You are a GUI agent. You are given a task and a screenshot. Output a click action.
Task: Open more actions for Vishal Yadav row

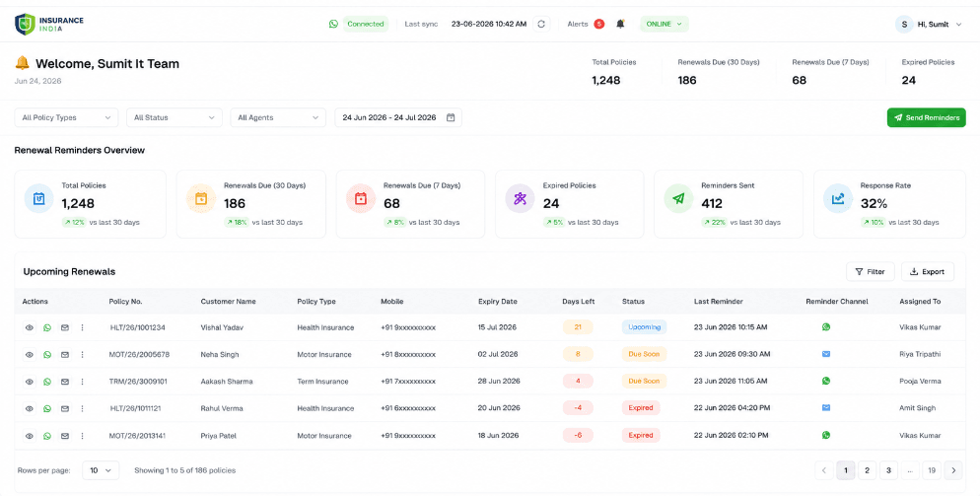coord(82,327)
